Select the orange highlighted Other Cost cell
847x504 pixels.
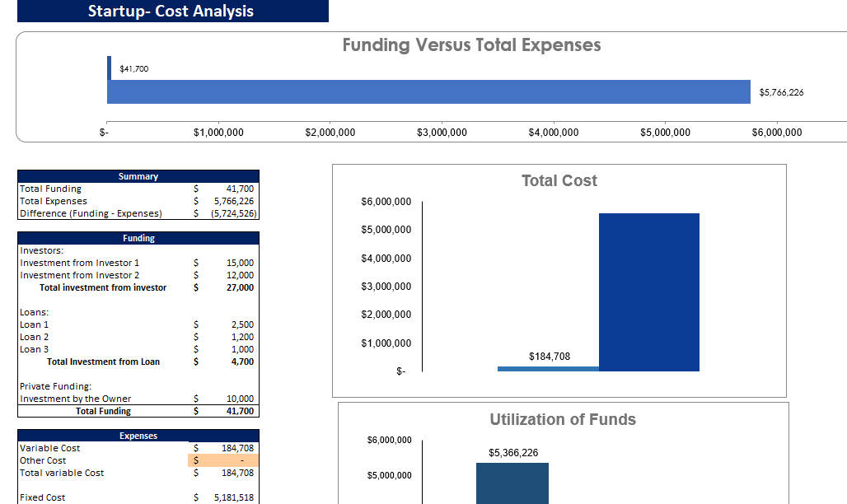223,460
